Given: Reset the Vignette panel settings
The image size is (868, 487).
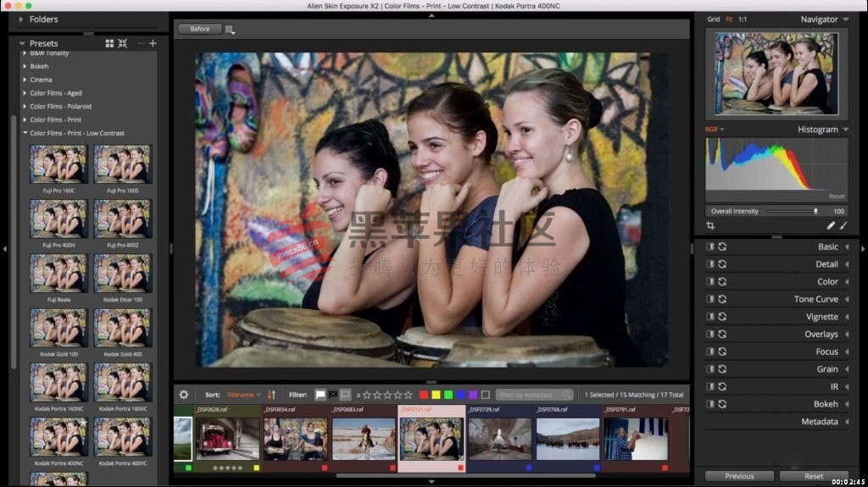Looking at the screenshot, I should 722,317.
